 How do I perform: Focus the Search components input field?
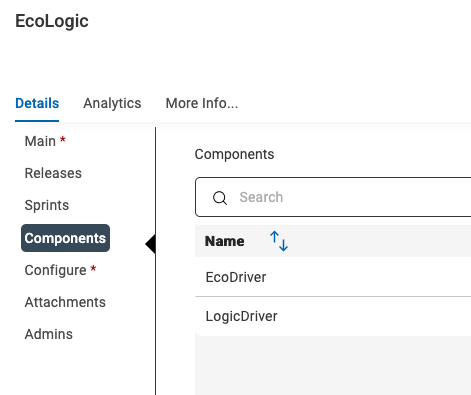pyautogui.click(x=333, y=197)
